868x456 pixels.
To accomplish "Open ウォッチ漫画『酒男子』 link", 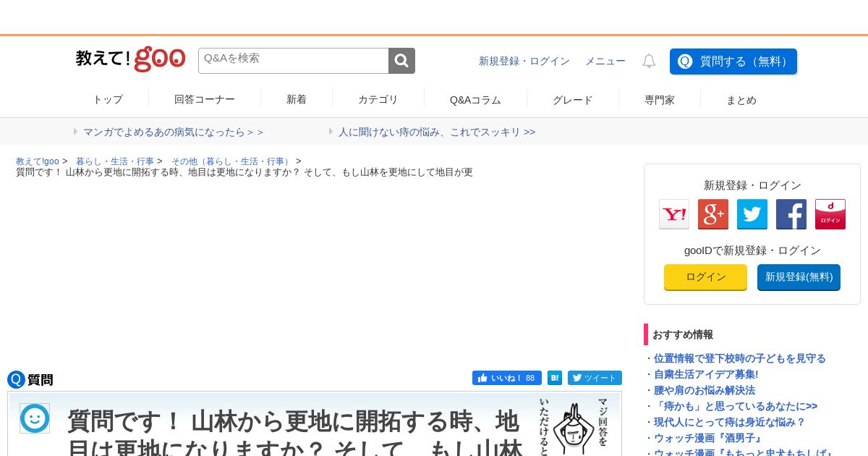I will tap(709, 438).
